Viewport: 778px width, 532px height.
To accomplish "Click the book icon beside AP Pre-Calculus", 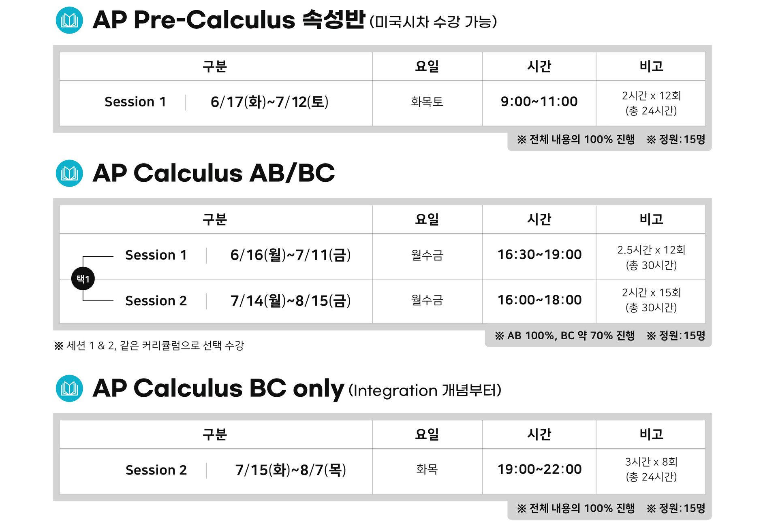I will click(69, 20).
